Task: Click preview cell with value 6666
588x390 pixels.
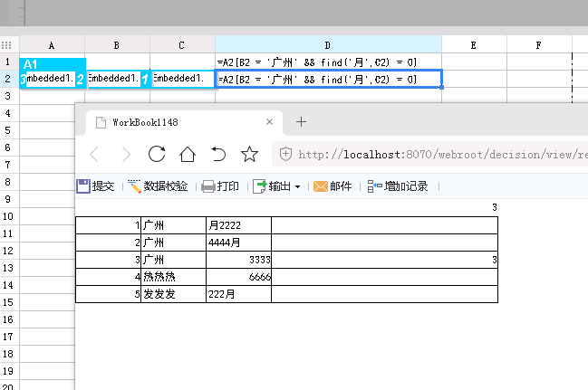Action: click(238, 277)
